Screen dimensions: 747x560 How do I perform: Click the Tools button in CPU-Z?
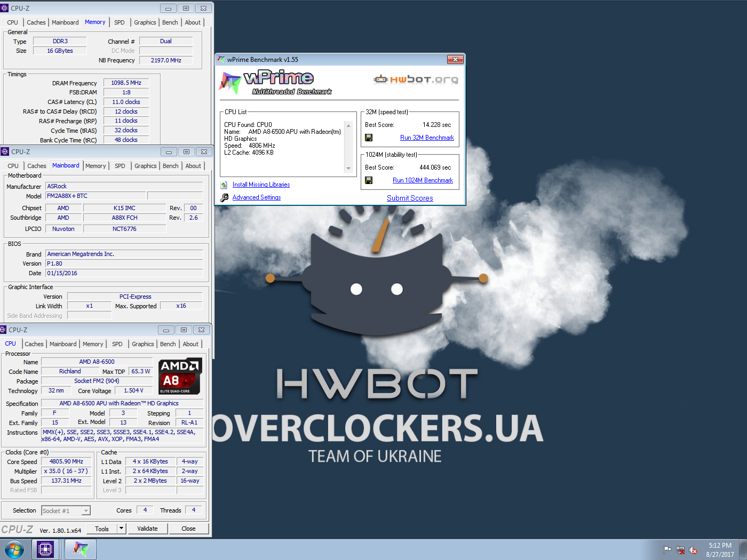pos(102,529)
